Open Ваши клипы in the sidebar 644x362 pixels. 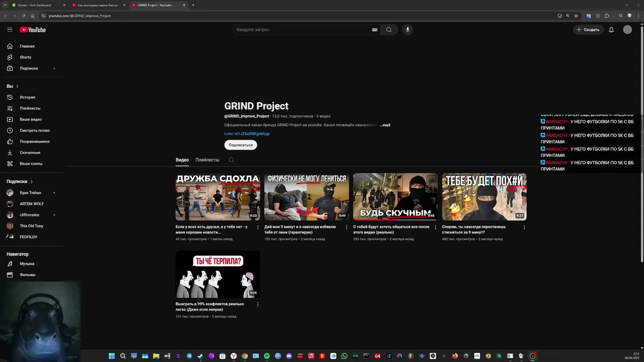click(32, 163)
